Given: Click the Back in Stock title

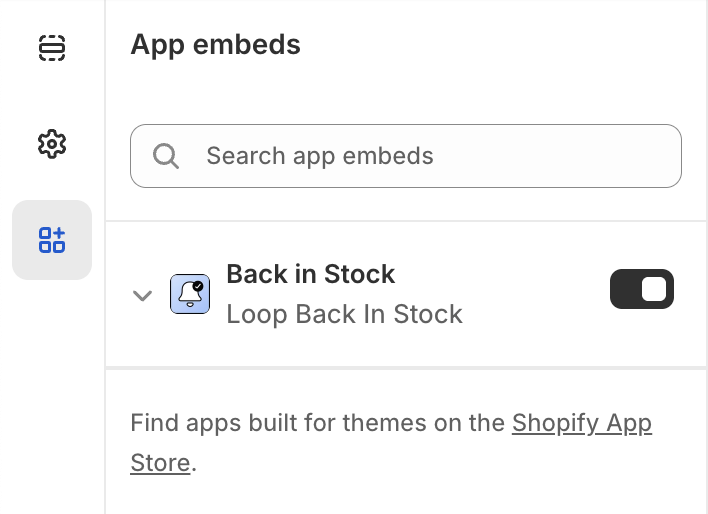Looking at the screenshot, I should (311, 274).
